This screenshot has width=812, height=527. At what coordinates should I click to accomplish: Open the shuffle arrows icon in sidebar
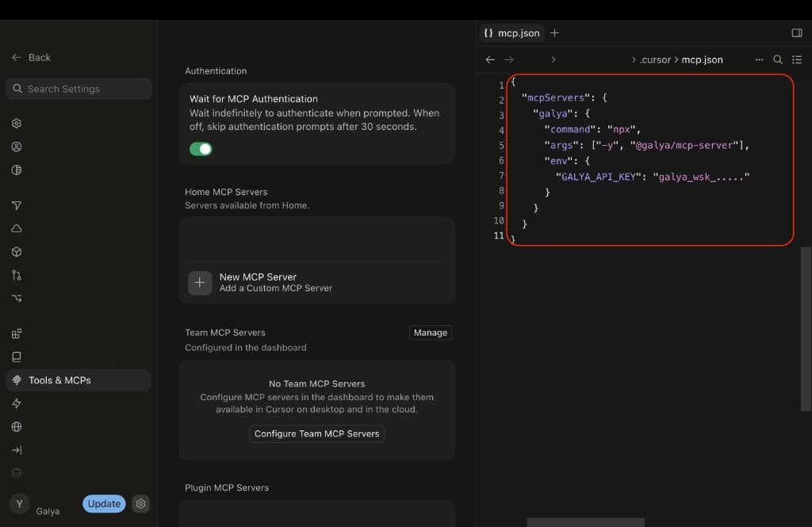(x=17, y=298)
